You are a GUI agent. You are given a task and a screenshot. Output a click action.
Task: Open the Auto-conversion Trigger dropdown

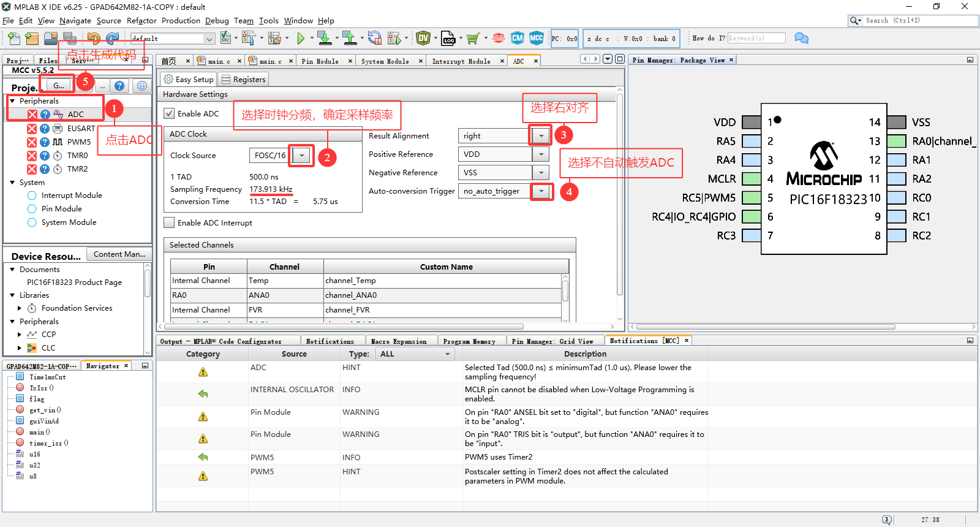pos(541,191)
